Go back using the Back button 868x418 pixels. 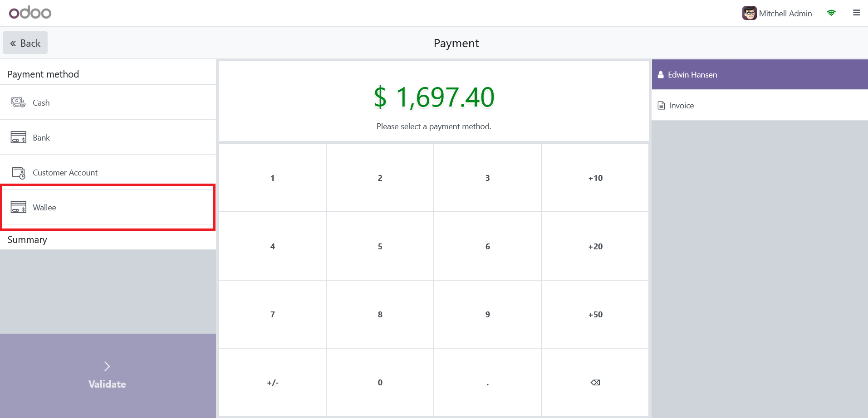pos(25,43)
